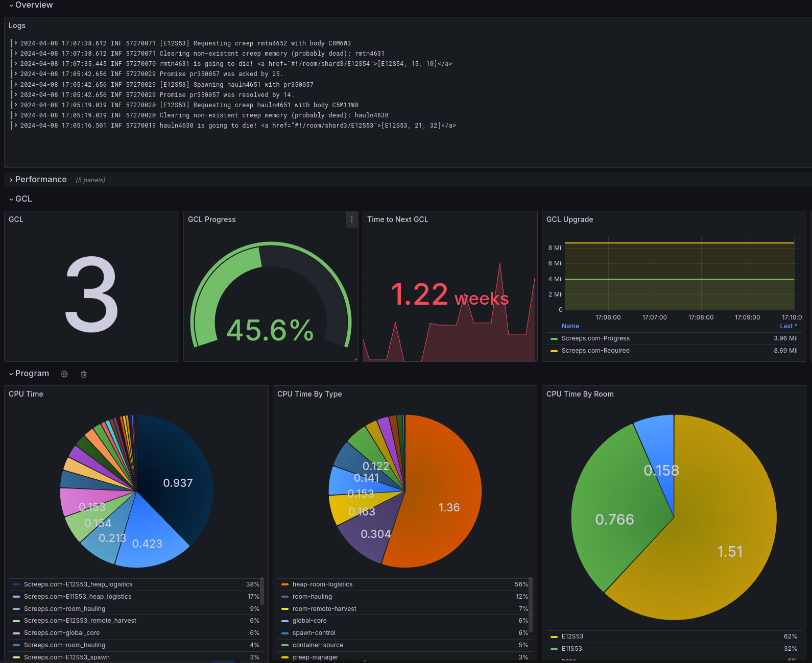812x663 pixels.
Task: Click the 0.937 slice in CPU Time pie
Action: pyautogui.click(x=178, y=483)
